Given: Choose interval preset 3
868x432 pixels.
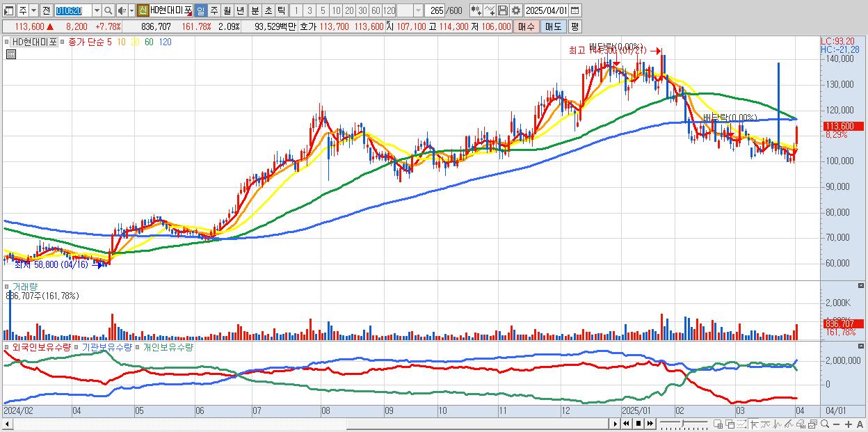Looking at the screenshot, I should [310, 10].
